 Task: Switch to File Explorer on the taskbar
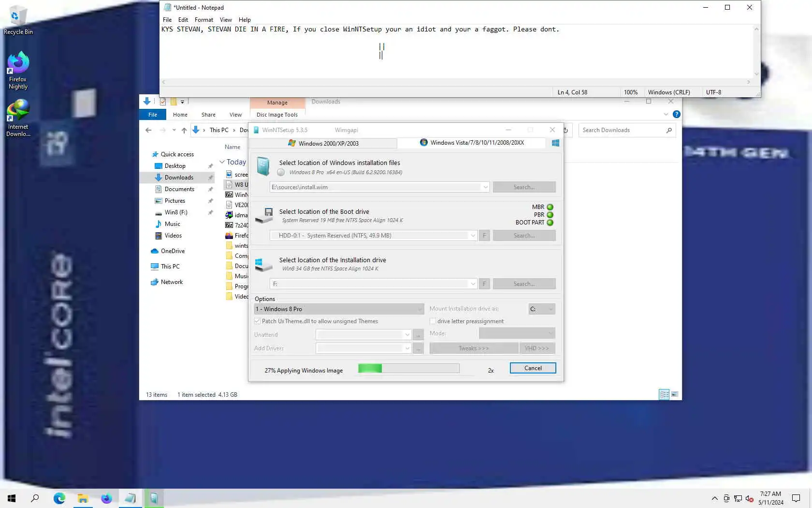(83, 498)
